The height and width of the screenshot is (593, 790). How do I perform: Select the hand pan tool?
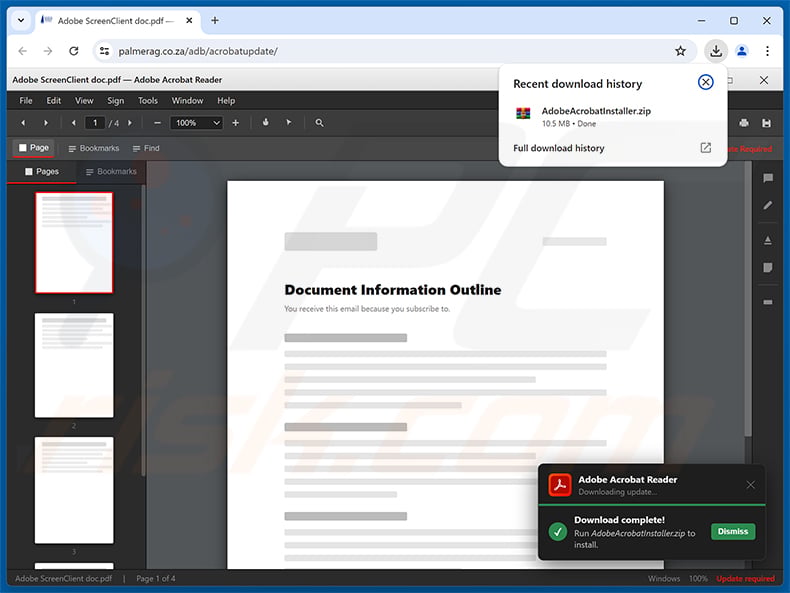coord(266,122)
